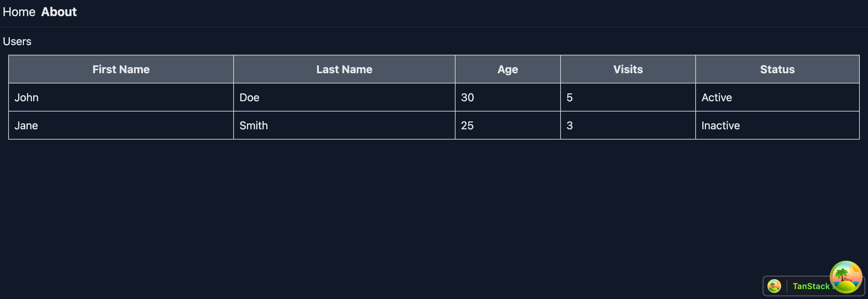Select Jane's row in the Users table
The width and height of the screenshot is (868, 299).
pos(26,125)
